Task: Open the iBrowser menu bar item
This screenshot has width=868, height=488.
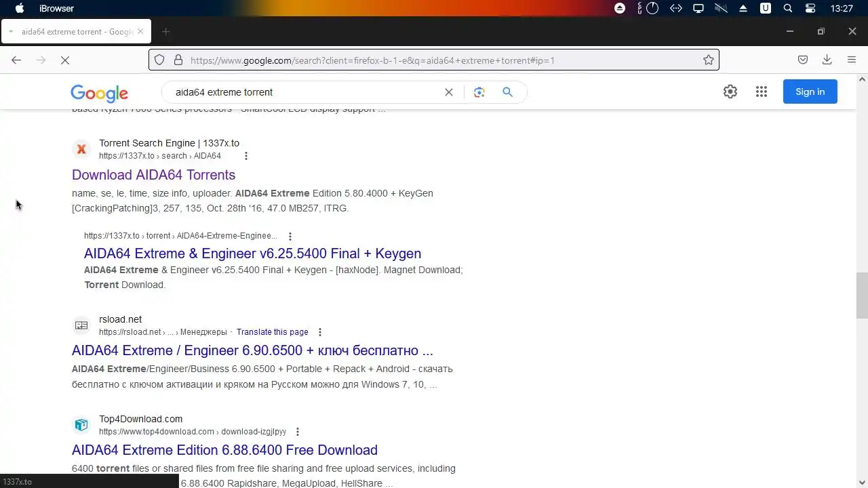Action: coord(56,8)
